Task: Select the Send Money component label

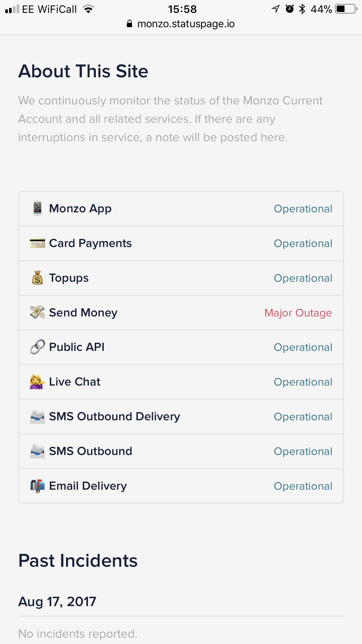Action: coord(83,313)
